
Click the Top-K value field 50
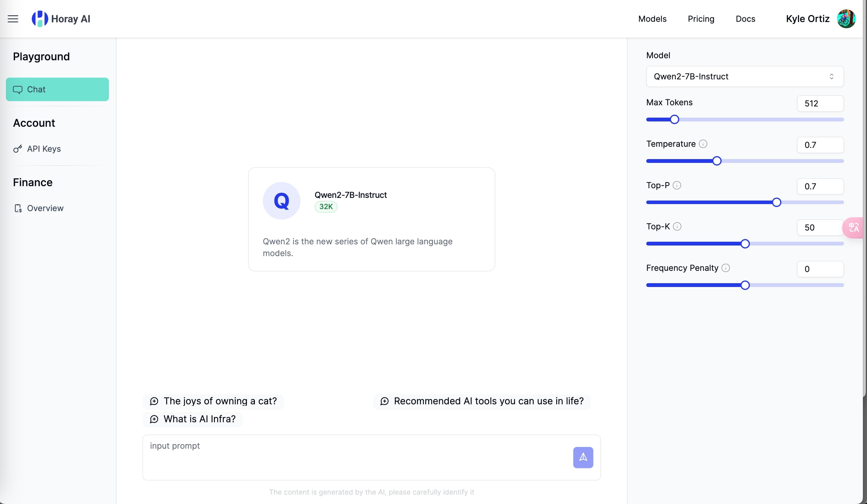pyautogui.click(x=820, y=228)
